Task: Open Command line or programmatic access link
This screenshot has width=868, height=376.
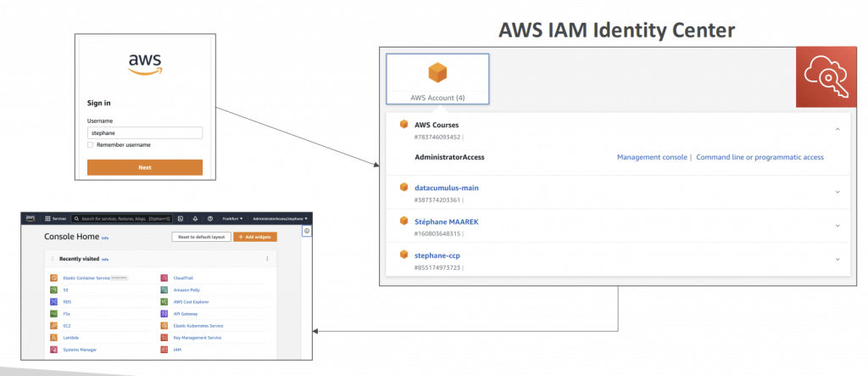Action: [759, 158]
